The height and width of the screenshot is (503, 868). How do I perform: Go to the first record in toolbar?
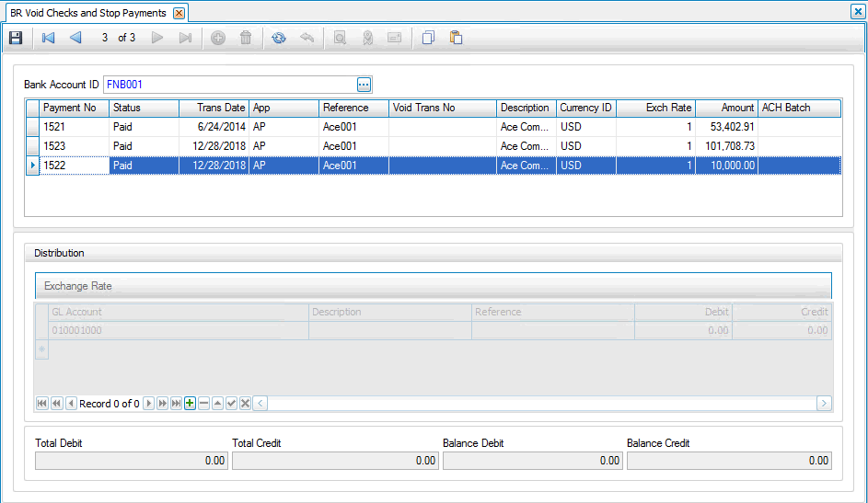48,38
